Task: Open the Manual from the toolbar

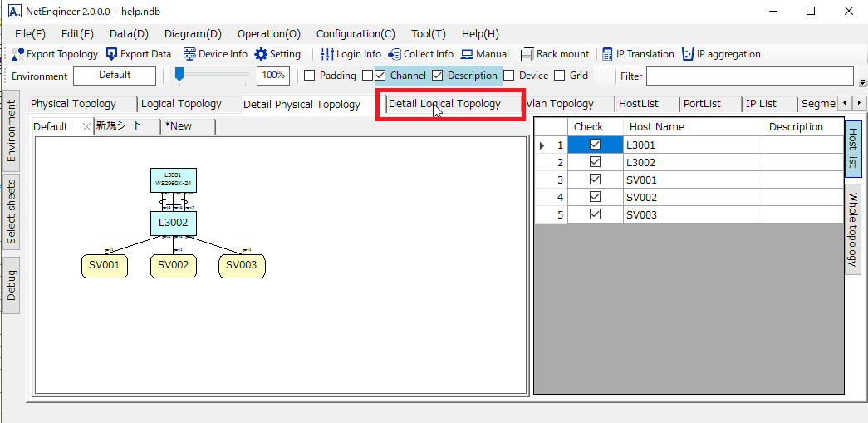Action: (x=468, y=54)
